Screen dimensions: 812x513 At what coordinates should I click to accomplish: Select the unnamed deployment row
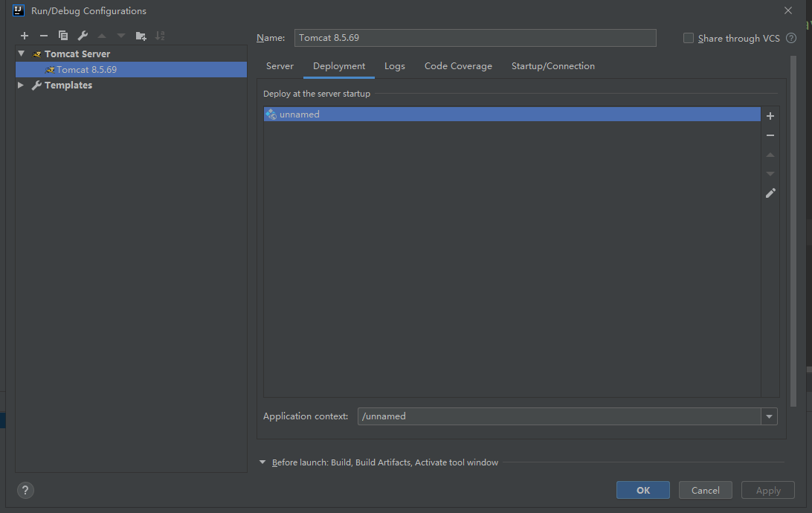coord(512,114)
